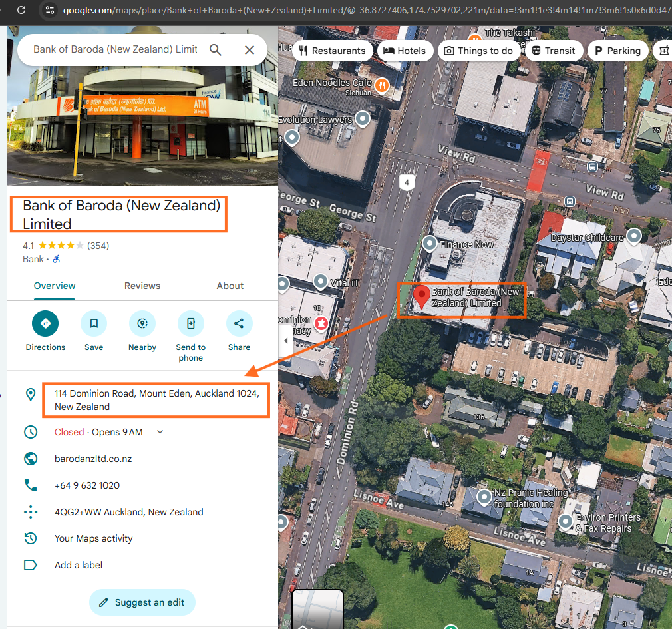672x629 pixels.
Task: Select the Restaurants filter chip
Action: pos(332,51)
